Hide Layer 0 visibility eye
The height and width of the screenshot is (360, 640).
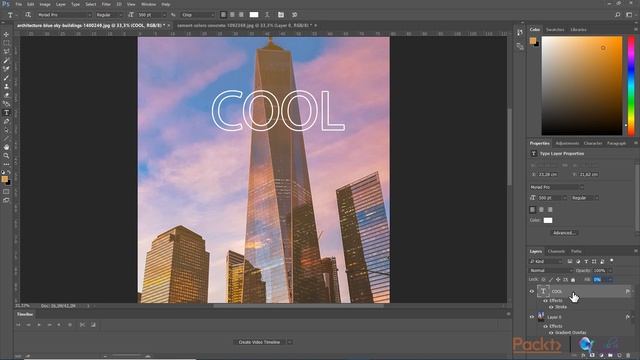(x=532, y=317)
